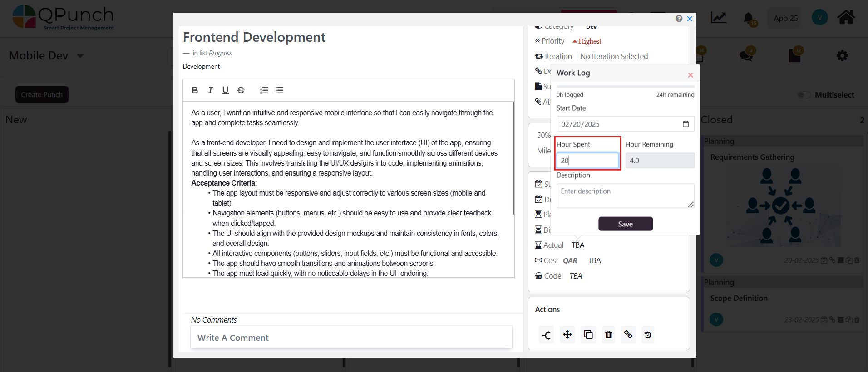Click the Code TBA value
Image resolution: width=868 pixels, height=372 pixels.
coord(576,276)
